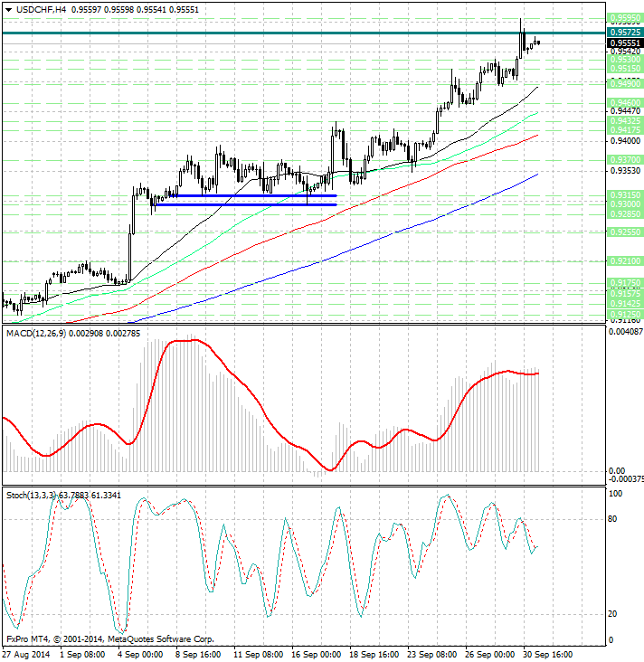
Task: Click the Stoch(13,3,3) indicator label
Action: click(x=31, y=496)
